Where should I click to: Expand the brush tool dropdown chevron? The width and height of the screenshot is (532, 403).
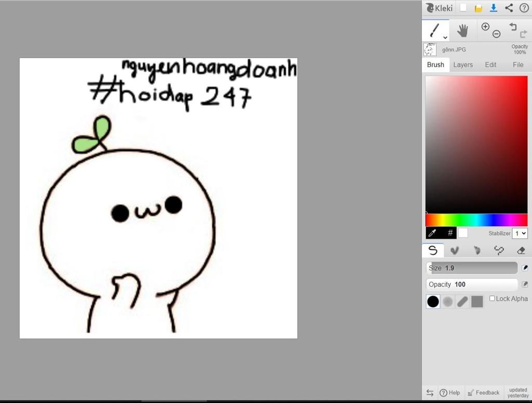pos(445,37)
